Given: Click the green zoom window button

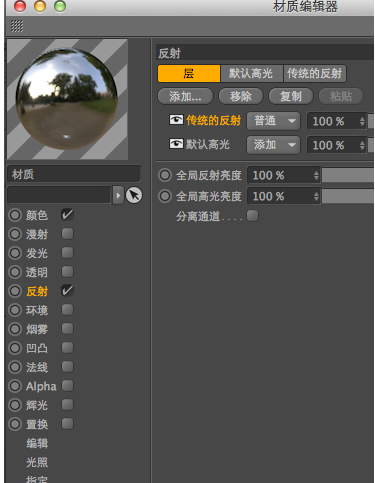Looking at the screenshot, I should click(x=60, y=6).
